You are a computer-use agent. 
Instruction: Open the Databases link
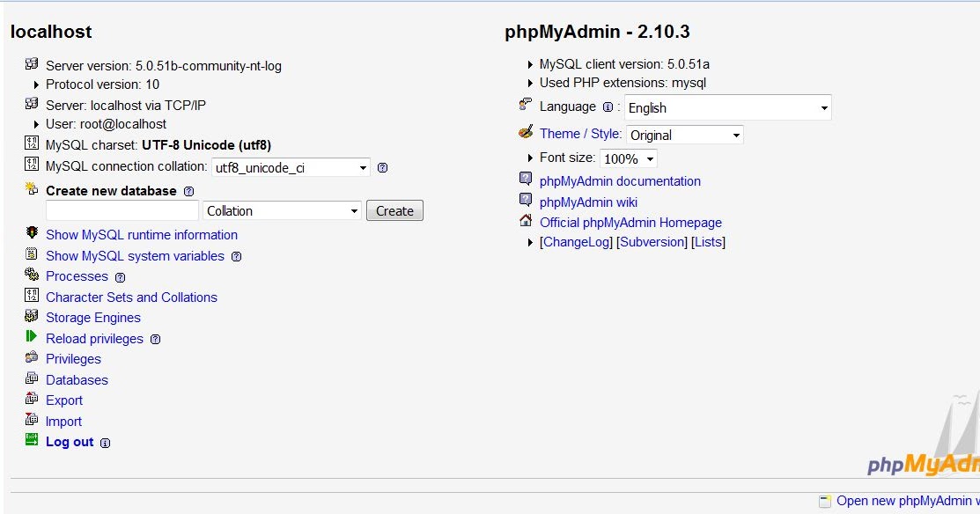[77, 379]
